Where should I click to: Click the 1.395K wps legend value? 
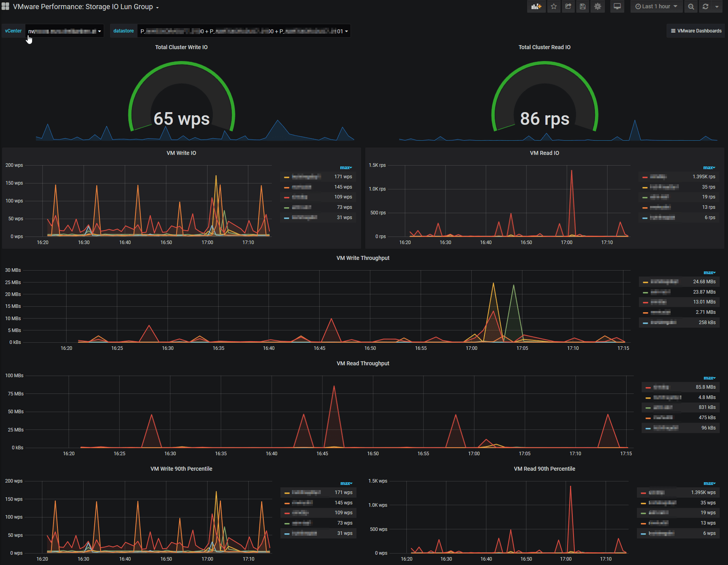pos(703,492)
